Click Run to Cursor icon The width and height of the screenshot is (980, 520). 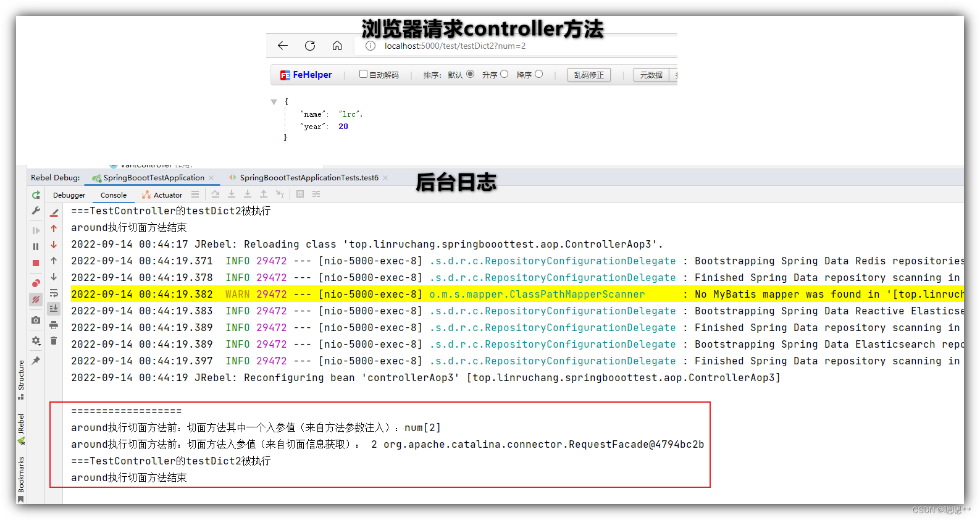pos(280,195)
